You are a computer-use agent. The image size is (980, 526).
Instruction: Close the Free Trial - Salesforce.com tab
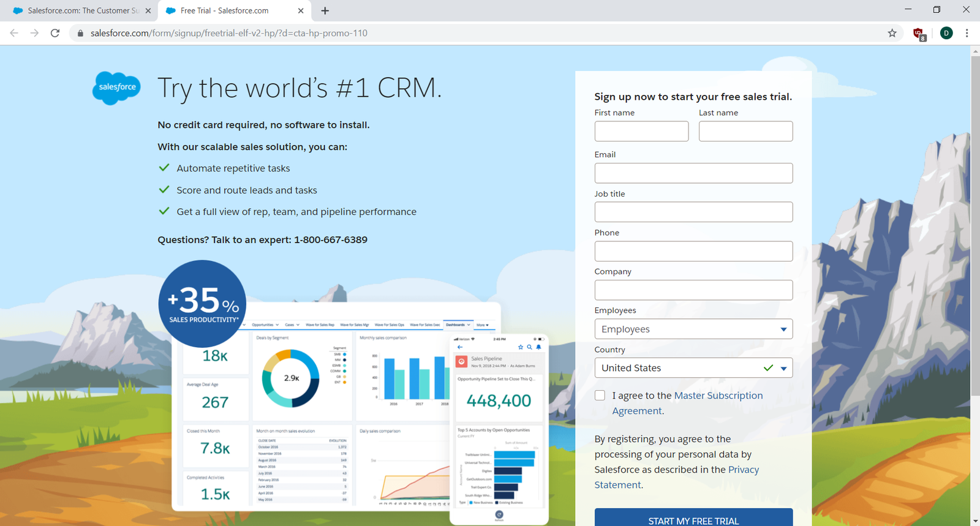click(301, 11)
